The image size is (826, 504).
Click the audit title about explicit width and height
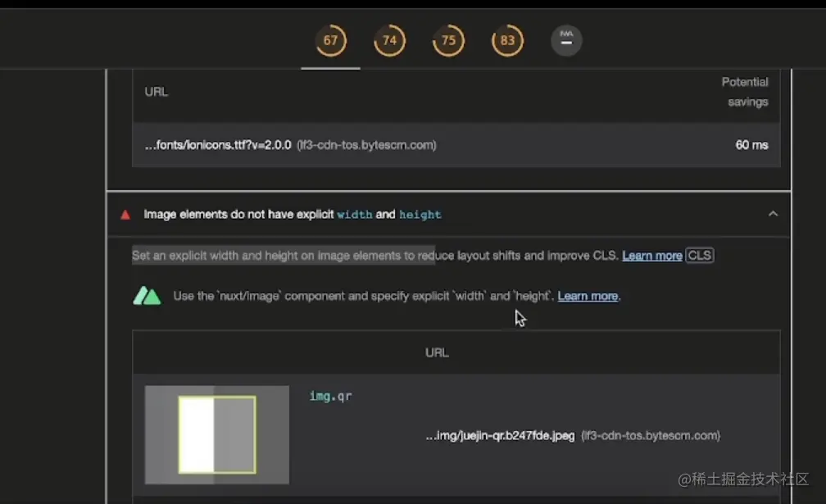point(293,215)
